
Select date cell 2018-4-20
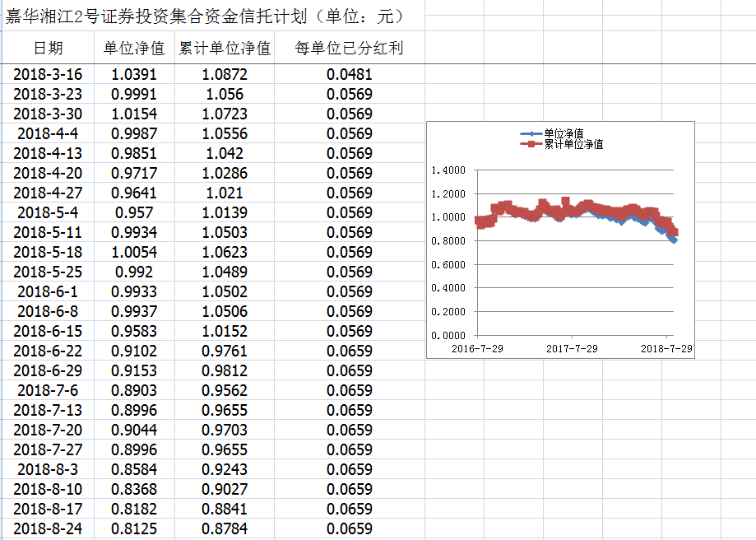49,173
